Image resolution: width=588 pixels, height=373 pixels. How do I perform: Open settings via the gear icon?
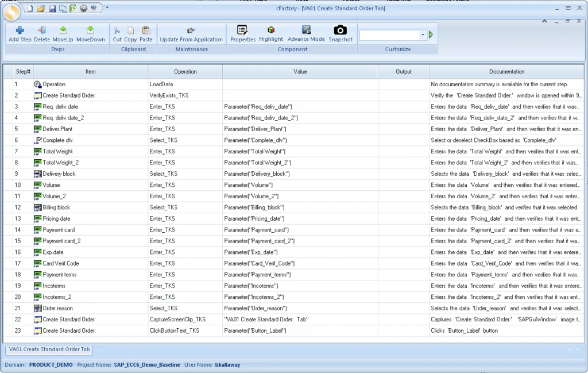pos(84,8)
